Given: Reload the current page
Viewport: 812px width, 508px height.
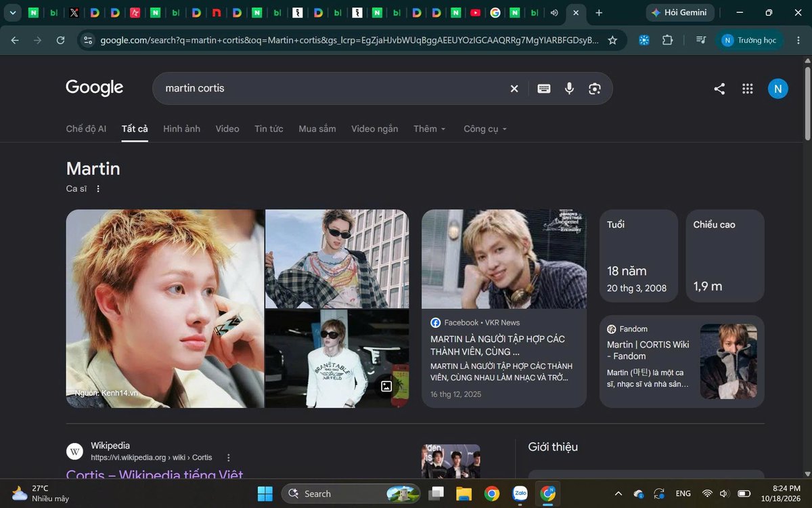Looking at the screenshot, I should (60, 41).
